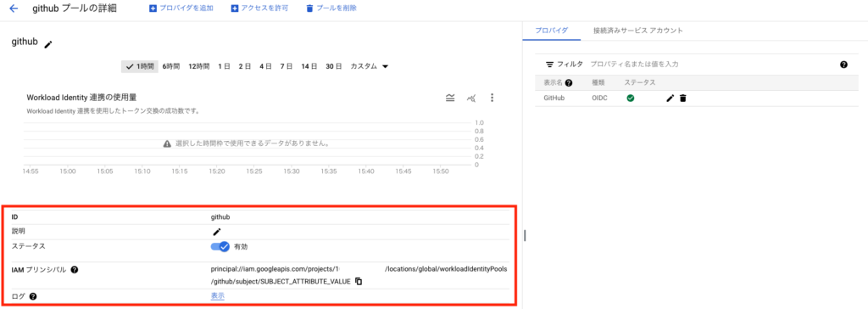Edit the github pool name with the pencil icon

(x=48, y=44)
